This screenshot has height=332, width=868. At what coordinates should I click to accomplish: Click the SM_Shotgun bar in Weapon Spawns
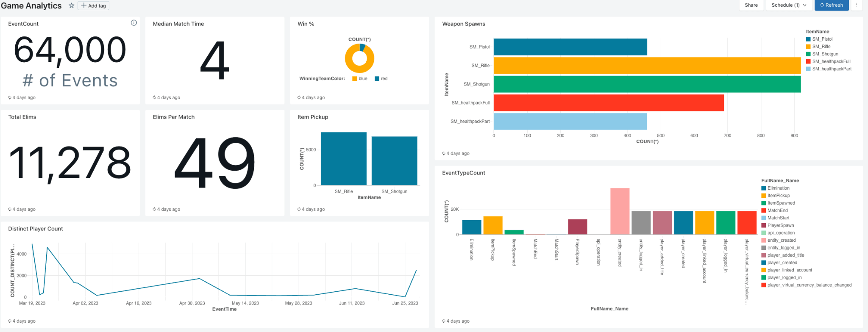click(647, 84)
